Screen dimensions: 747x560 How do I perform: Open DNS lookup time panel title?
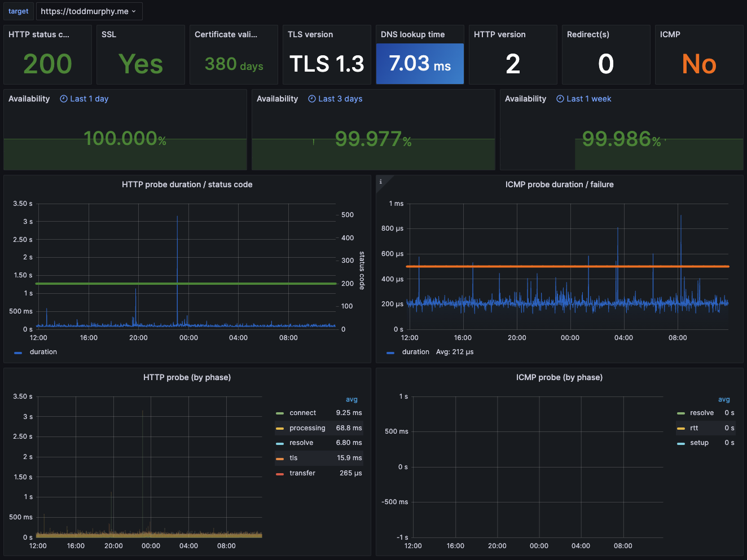(x=412, y=34)
